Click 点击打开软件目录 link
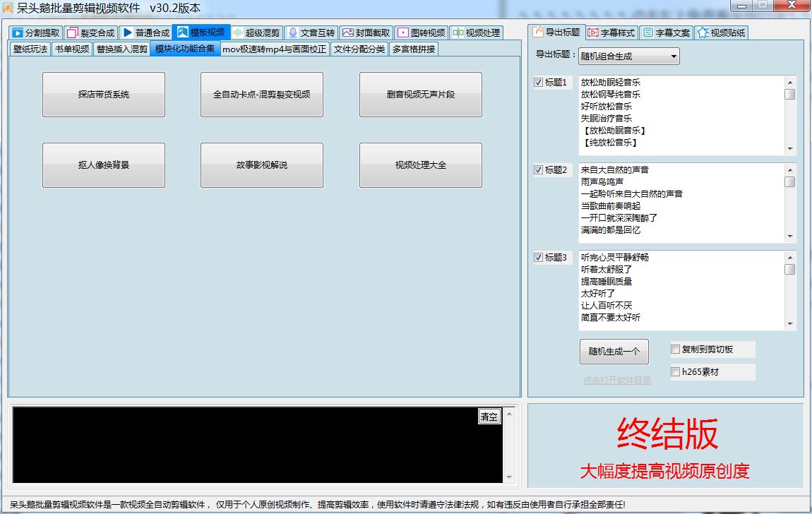Viewport: 812px width, 514px height. (617, 381)
